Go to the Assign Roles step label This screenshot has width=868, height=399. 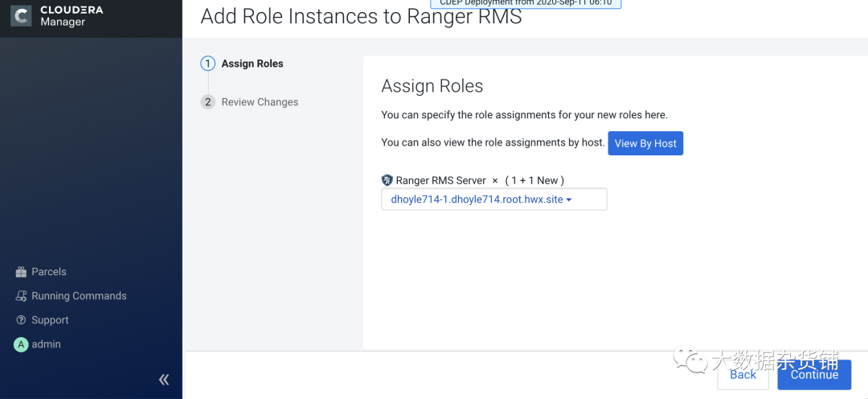(x=252, y=64)
